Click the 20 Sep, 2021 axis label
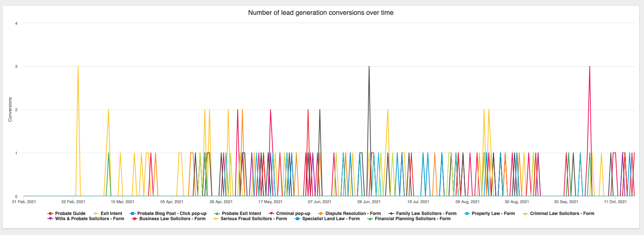The image size is (644, 235). [x=566, y=202]
